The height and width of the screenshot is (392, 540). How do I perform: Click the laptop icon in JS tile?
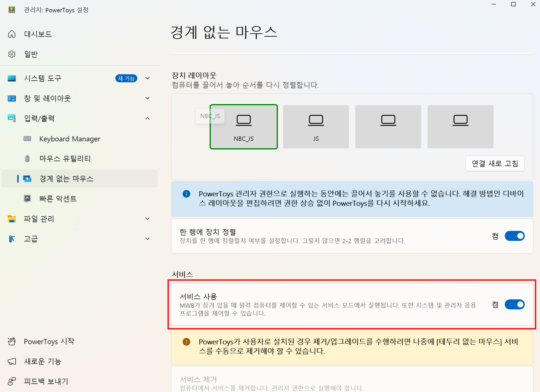[316, 120]
